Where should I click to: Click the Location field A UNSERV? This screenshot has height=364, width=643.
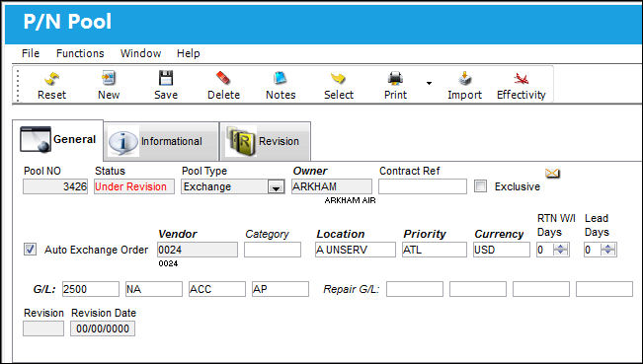(x=356, y=250)
